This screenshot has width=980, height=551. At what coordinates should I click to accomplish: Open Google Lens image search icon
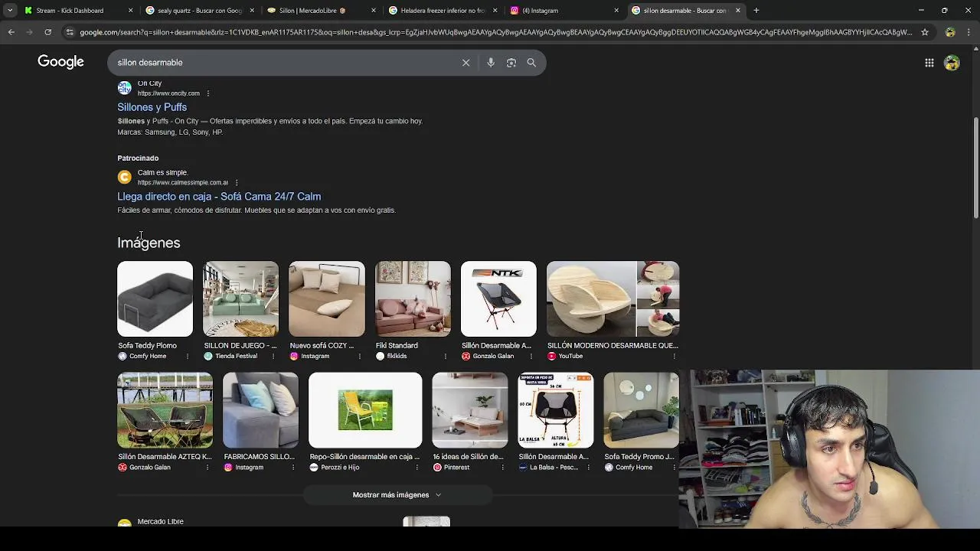click(x=511, y=63)
